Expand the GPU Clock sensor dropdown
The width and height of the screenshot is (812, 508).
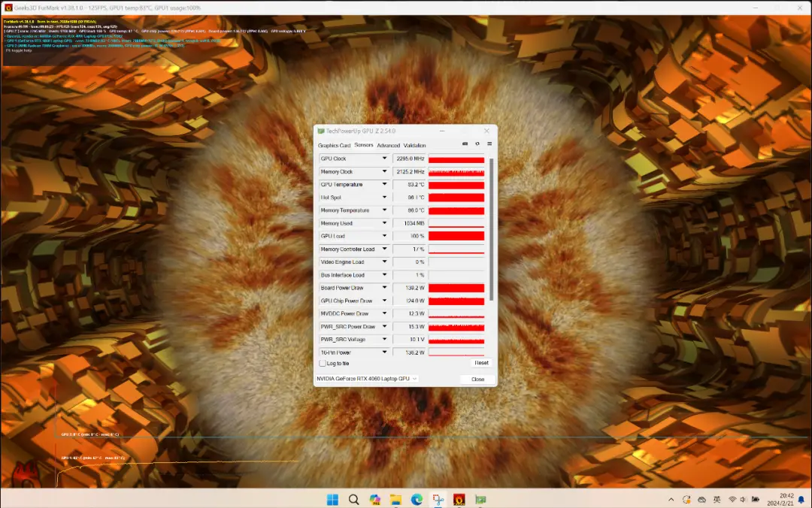(x=385, y=159)
